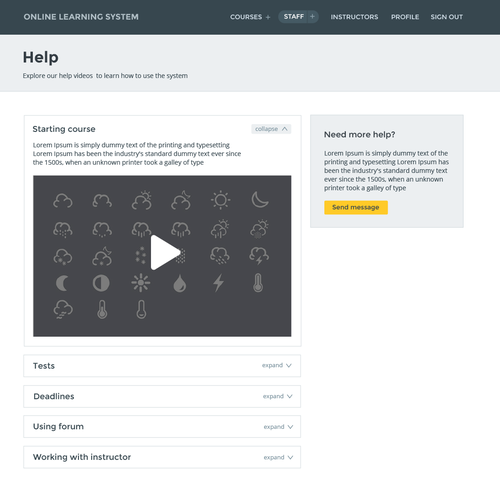Click the crescent moon outline icon in video
500x500 pixels.
pos(260,199)
